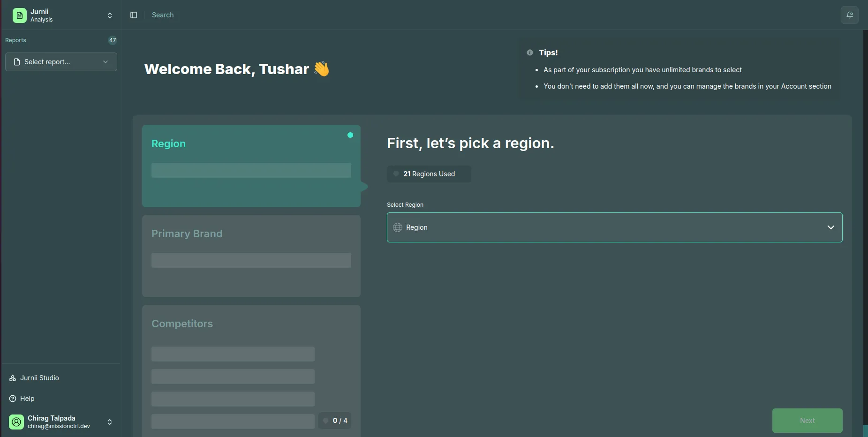Open notifications via the bell icon
This screenshot has width=868, height=437.
click(x=850, y=15)
